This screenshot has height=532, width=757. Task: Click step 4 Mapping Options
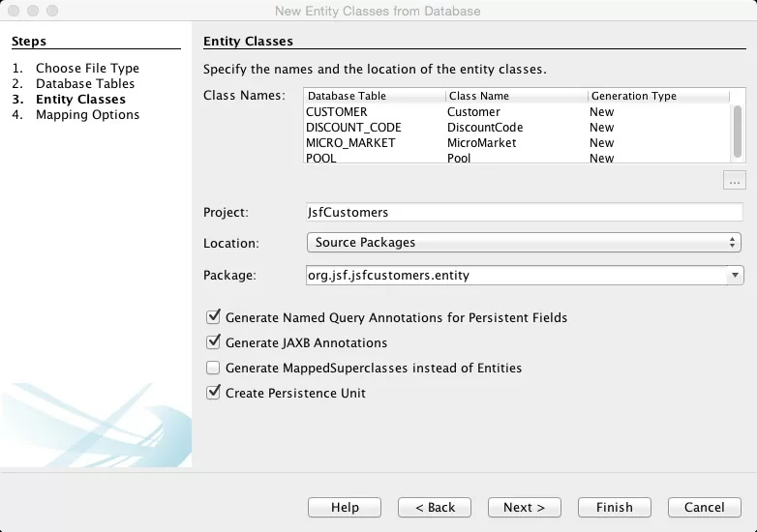(x=87, y=114)
